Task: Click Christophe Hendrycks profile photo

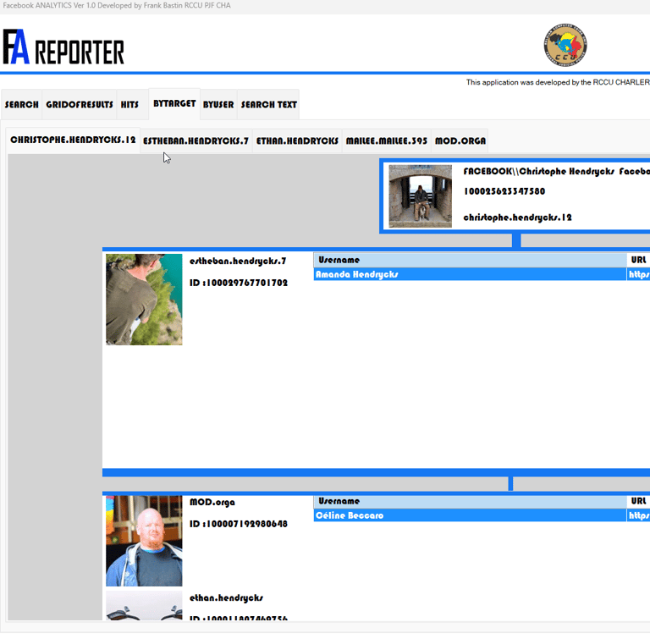Action: [421, 196]
